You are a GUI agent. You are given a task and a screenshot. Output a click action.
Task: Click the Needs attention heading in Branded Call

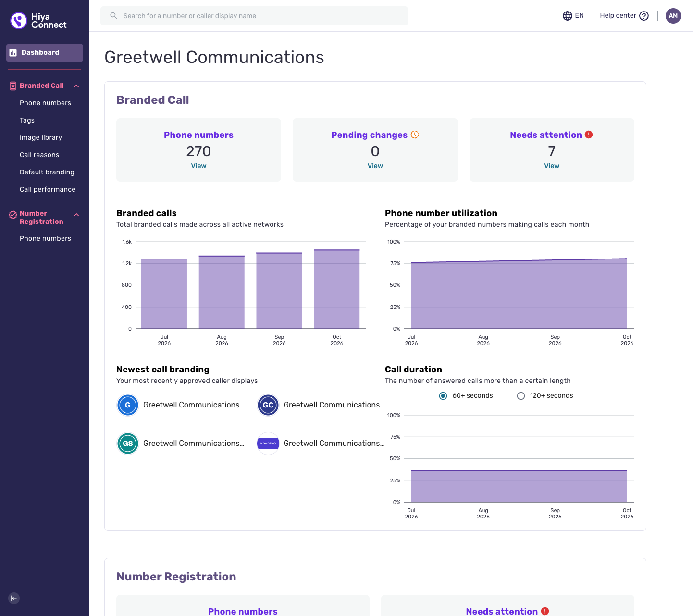(546, 135)
